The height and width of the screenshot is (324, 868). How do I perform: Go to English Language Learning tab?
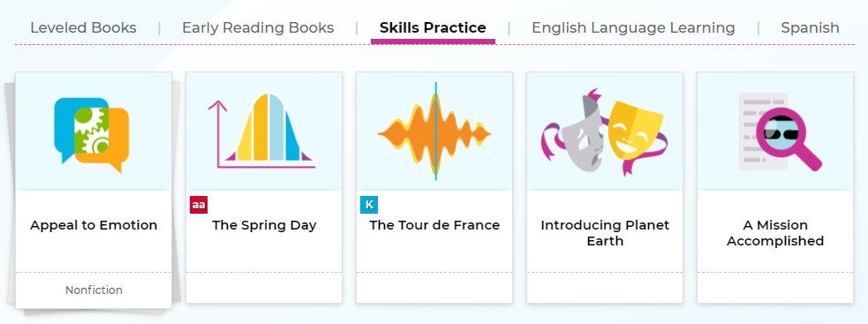pyautogui.click(x=633, y=27)
